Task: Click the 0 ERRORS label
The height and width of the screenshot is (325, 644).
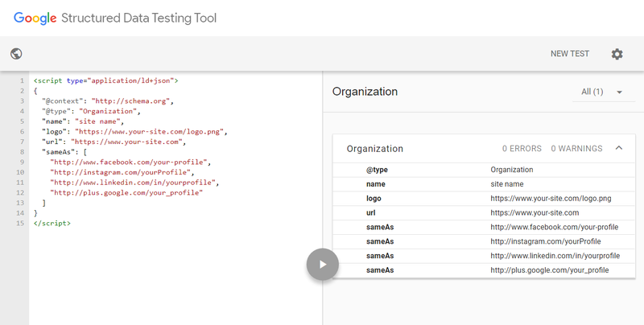Action: 520,149
